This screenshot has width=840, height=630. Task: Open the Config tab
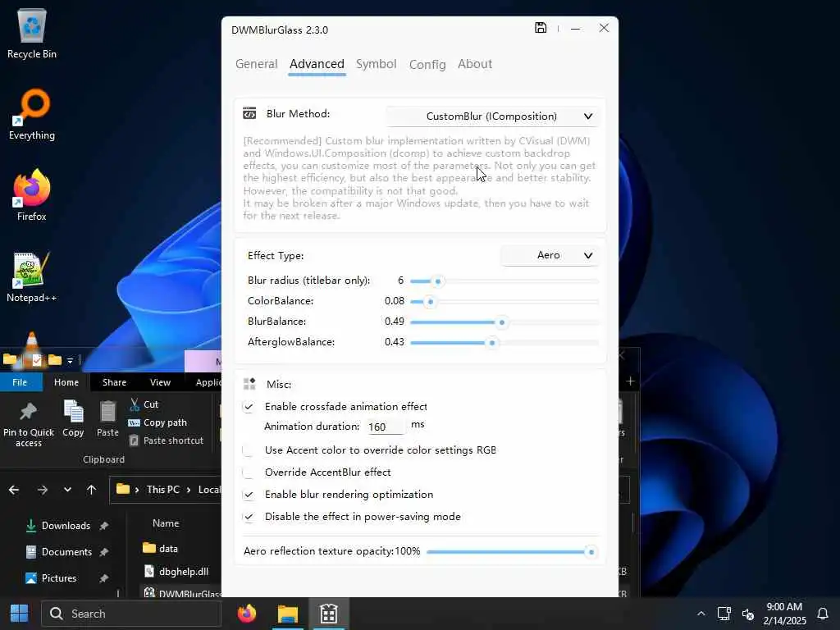tap(427, 65)
